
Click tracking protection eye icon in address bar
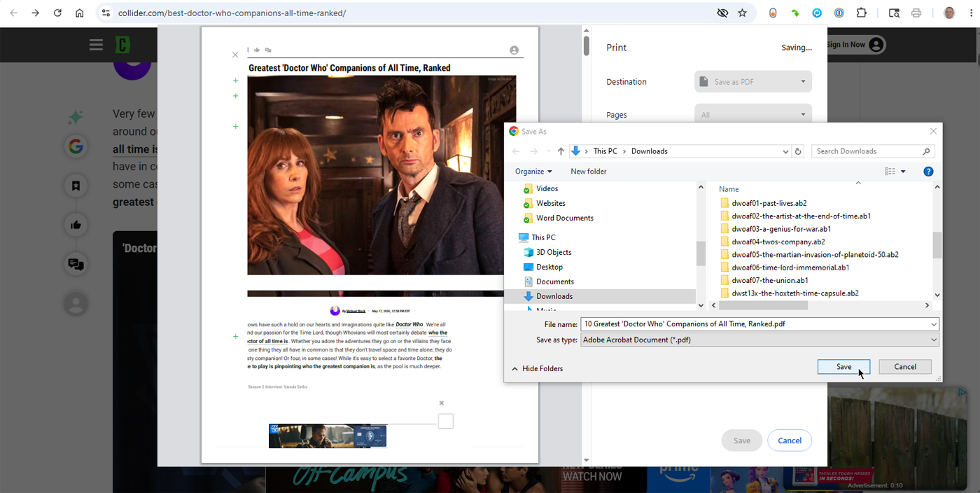coord(722,13)
